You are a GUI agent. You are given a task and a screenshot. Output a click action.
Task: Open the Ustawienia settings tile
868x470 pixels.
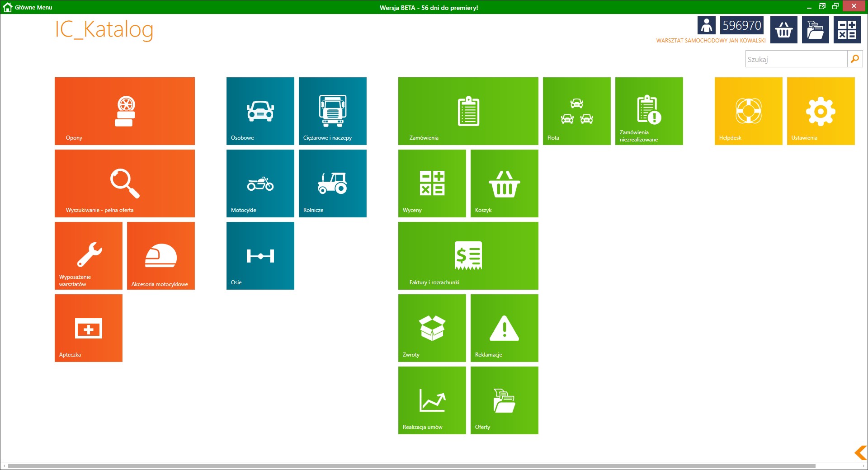821,111
